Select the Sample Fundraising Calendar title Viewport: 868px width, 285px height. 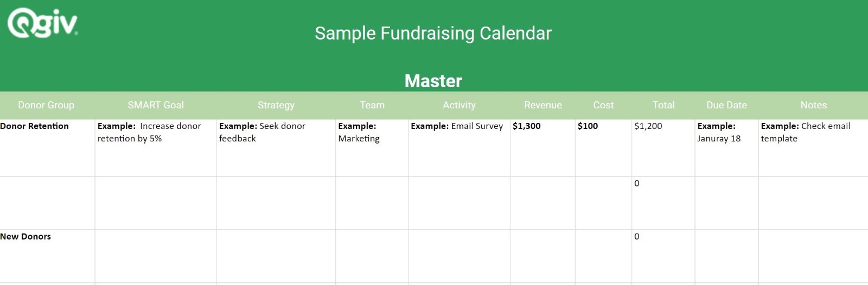pos(433,33)
